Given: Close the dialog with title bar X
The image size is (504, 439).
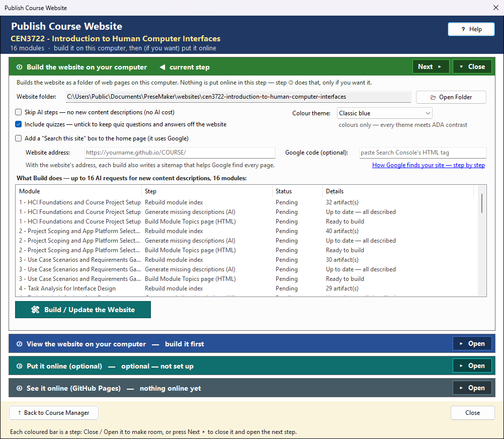Looking at the screenshot, I should pos(495,8).
